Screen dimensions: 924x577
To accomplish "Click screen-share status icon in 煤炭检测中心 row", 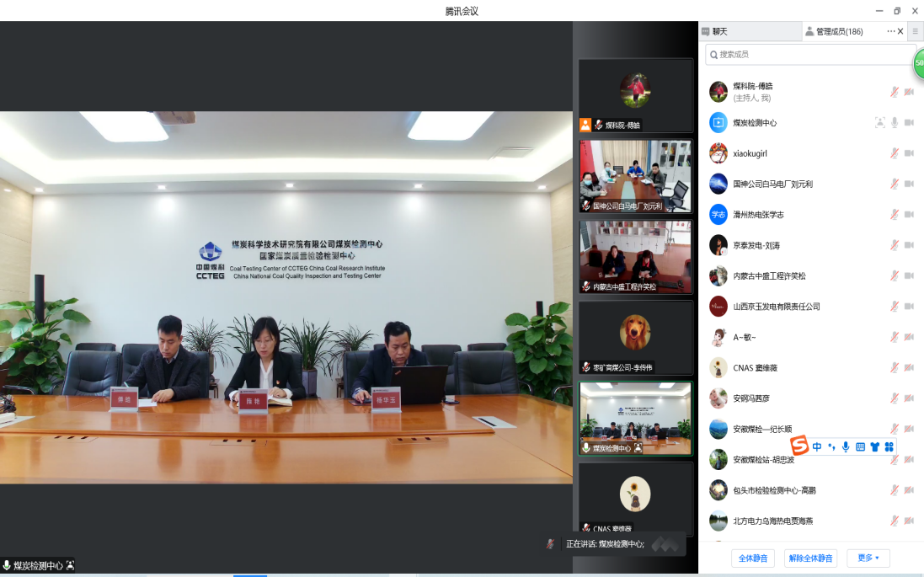I will tap(880, 123).
